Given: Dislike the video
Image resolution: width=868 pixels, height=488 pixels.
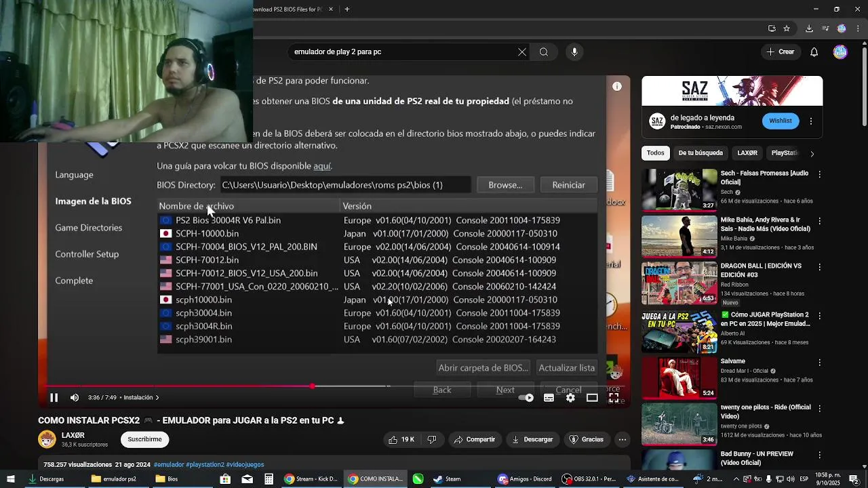Looking at the screenshot, I should click(x=432, y=439).
